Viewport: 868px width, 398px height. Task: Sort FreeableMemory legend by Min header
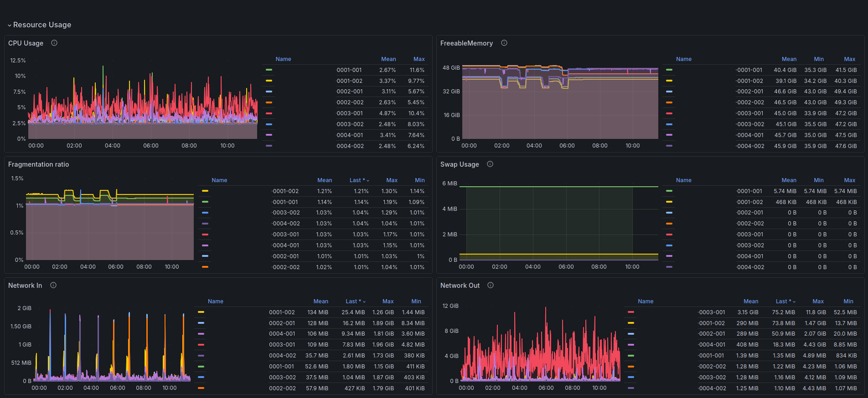pos(819,59)
